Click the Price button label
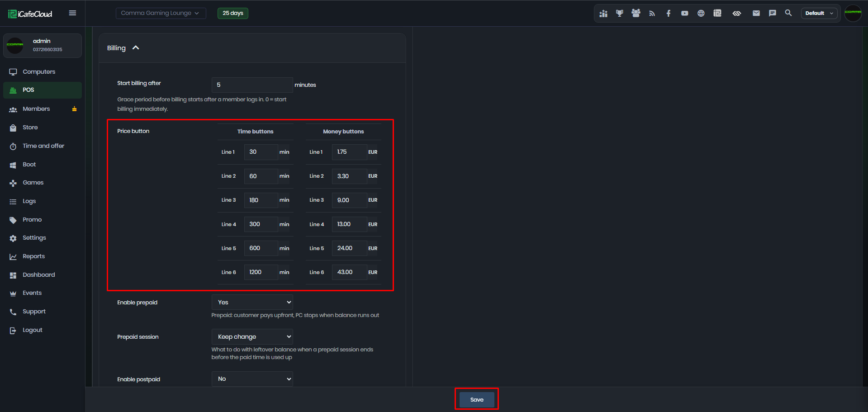 pos(133,131)
